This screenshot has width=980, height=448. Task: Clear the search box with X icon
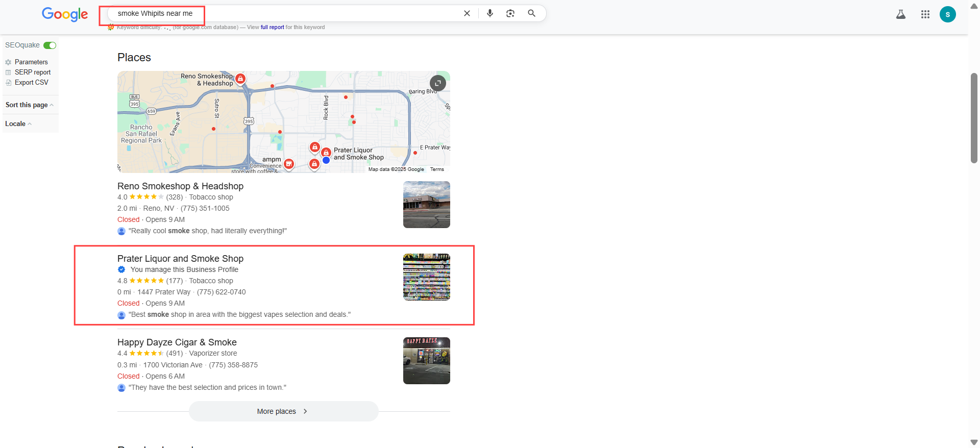click(467, 13)
